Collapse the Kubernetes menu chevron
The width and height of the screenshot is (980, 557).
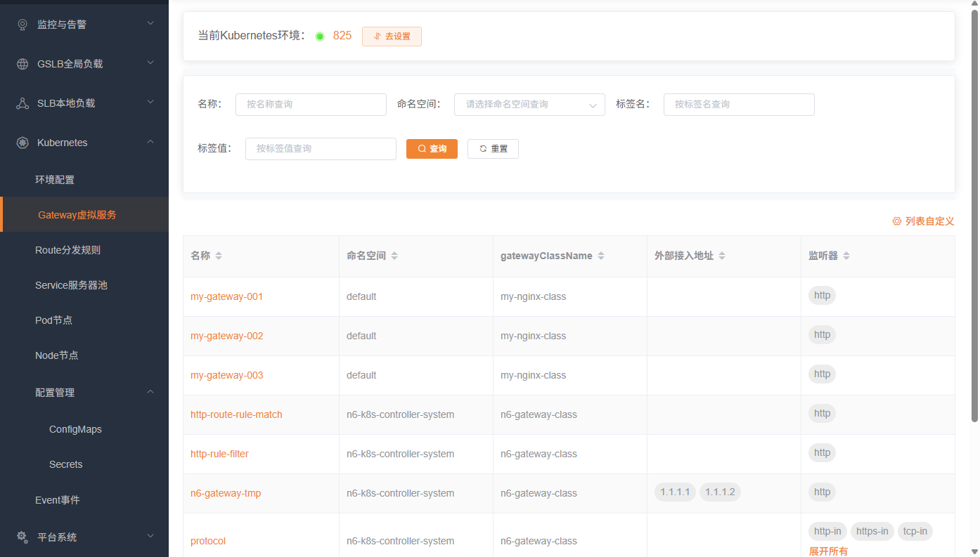150,143
